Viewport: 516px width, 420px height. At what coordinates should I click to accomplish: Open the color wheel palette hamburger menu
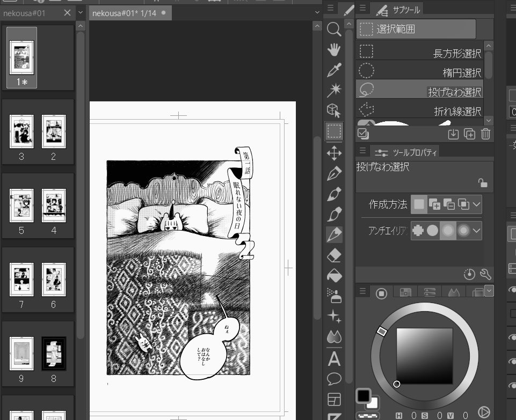click(362, 291)
